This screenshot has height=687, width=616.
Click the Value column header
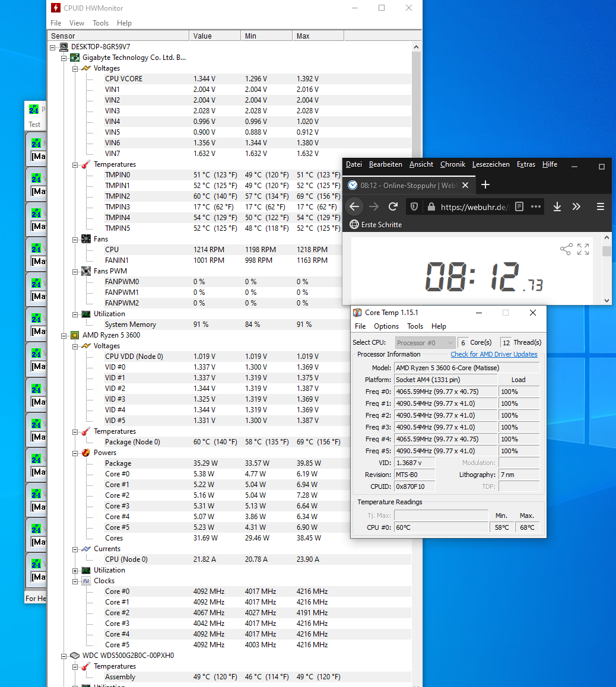point(215,36)
